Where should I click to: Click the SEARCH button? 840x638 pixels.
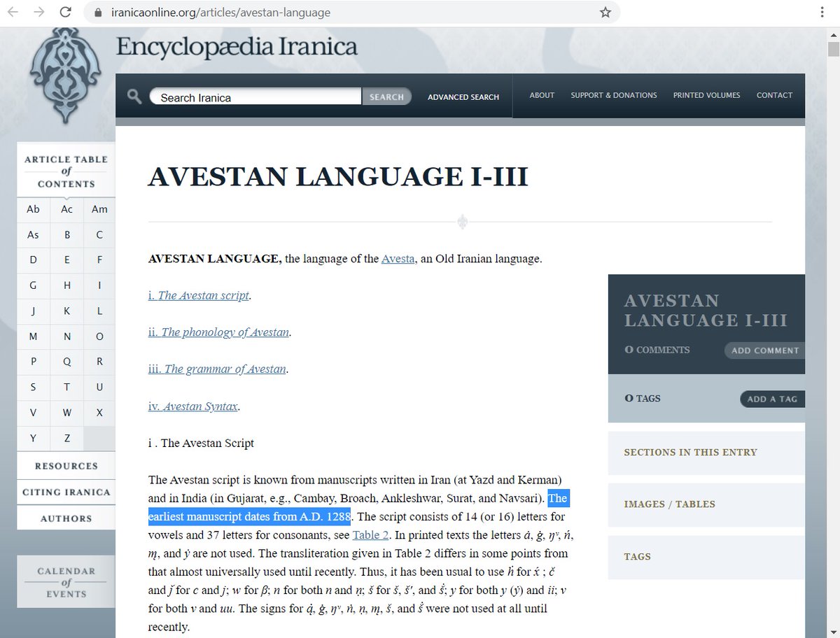(x=386, y=97)
